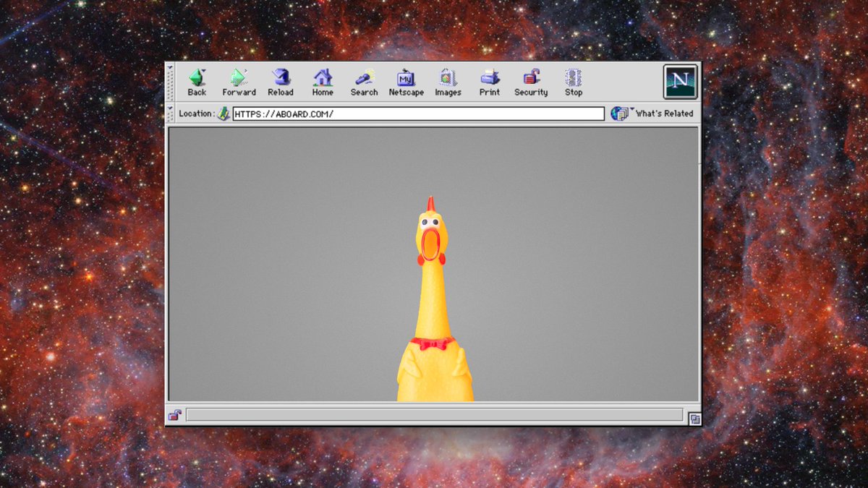Image resolution: width=868 pixels, height=488 pixels.
Task: Print the current page
Action: click(490, 82)
